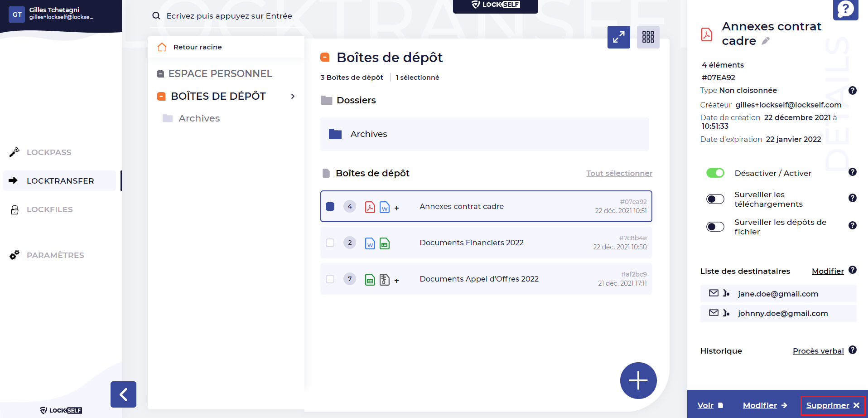Select Archives in the left tree
The height and width of the screenshot is (418, 868).
point(199,118)
